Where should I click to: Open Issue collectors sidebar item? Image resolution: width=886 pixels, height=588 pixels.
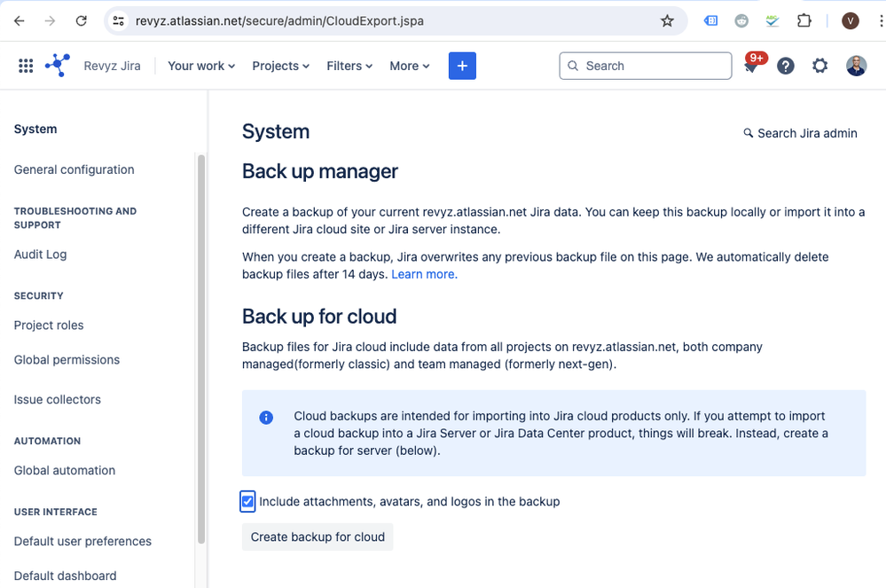[x=57, y=399]
